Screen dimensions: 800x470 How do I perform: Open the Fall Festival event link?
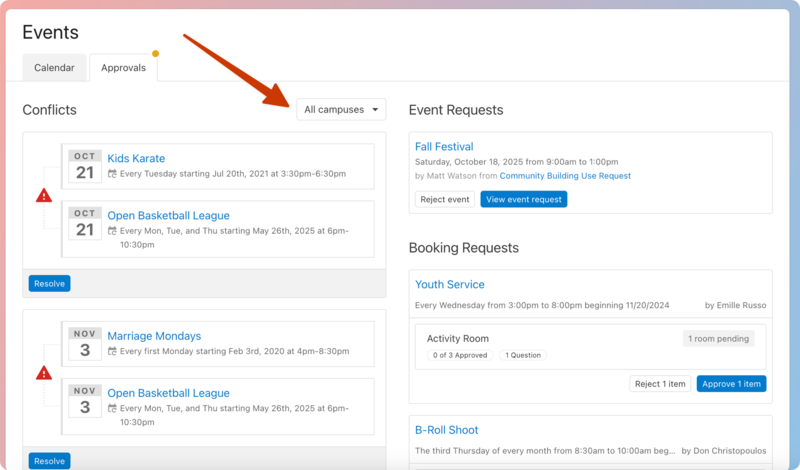click(444, 147)
